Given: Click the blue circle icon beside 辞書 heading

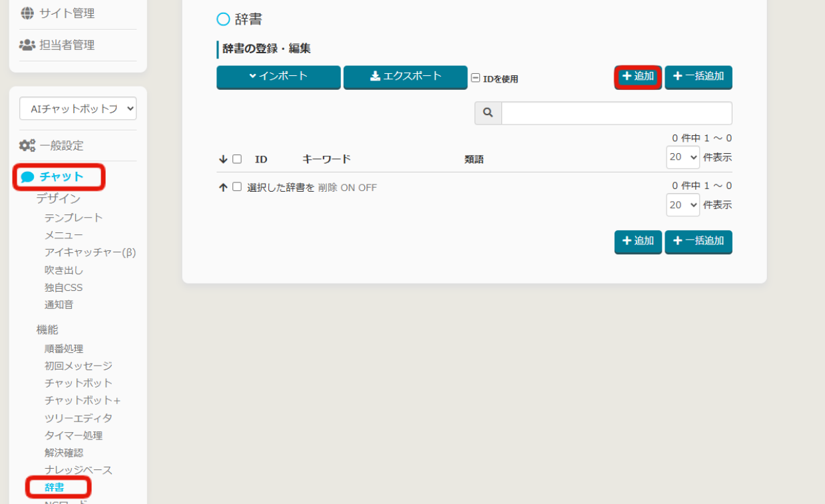Looking at the screenshot, I should (223, 20).
